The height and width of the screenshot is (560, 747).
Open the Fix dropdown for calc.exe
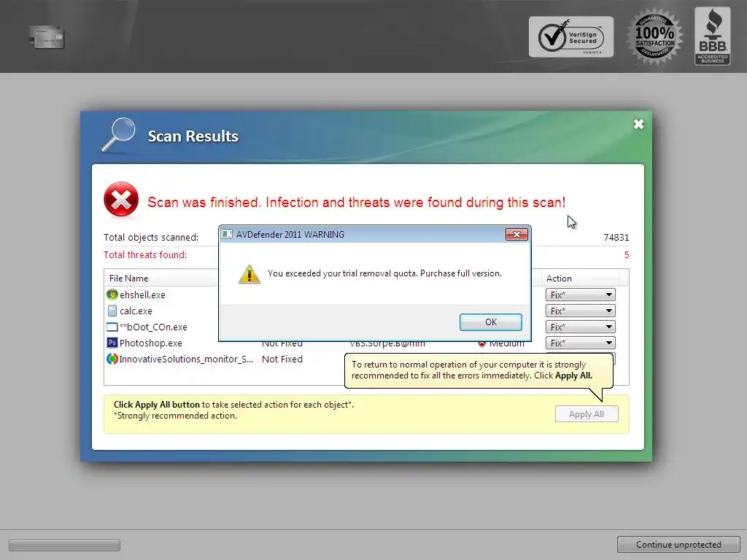pyautogui.click(x=580, y=311)
